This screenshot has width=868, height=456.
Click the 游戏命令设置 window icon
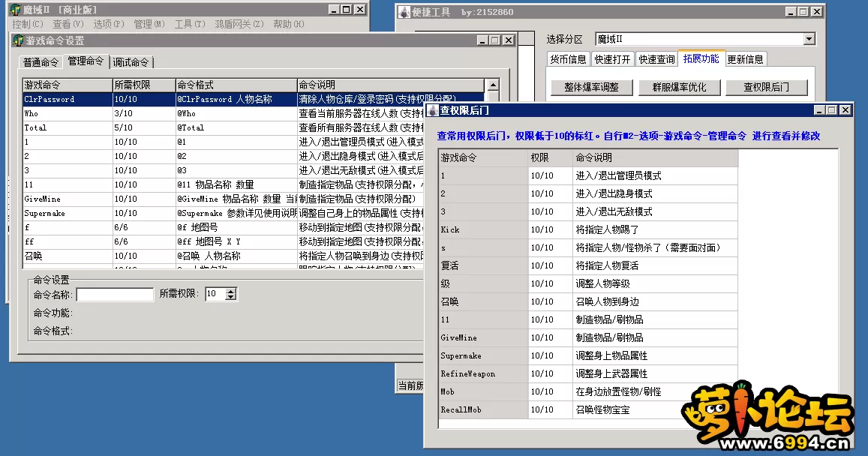click(x=18, y=40)
